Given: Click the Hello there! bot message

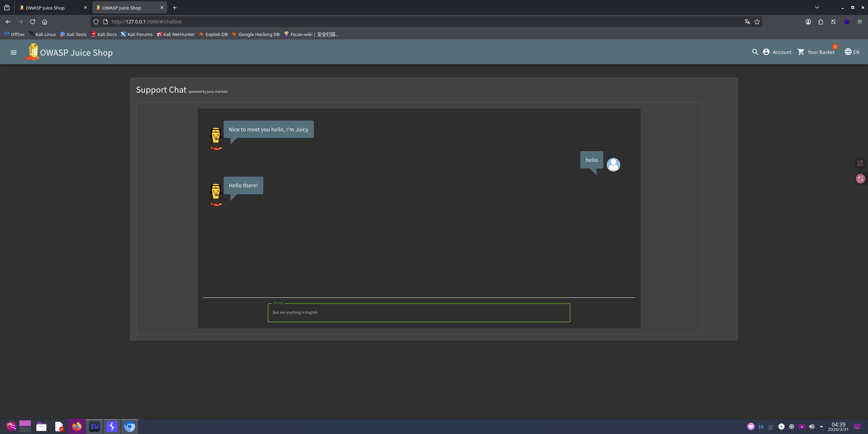Looking at the screenshot, I should coord(243,185).
